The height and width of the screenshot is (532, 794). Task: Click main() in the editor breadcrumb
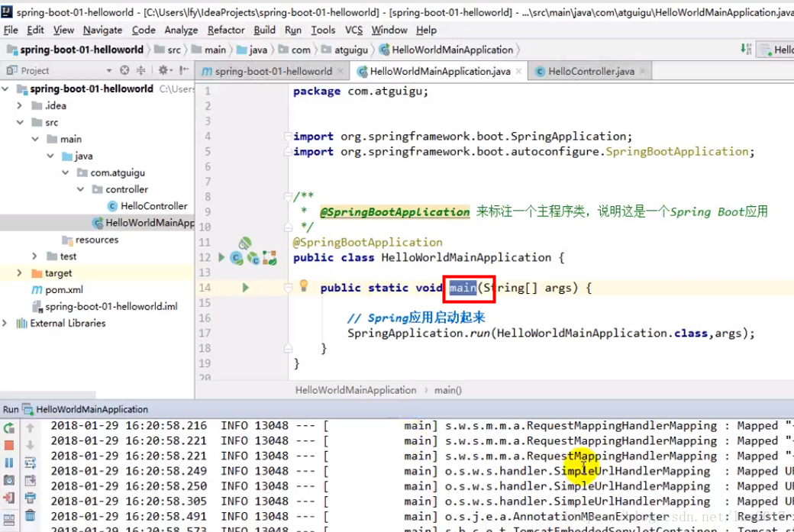coord(447,390)
